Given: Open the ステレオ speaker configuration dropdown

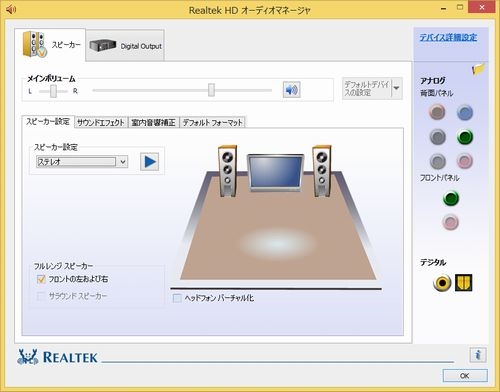Looking at the screenshot, I should click(82, 162).
